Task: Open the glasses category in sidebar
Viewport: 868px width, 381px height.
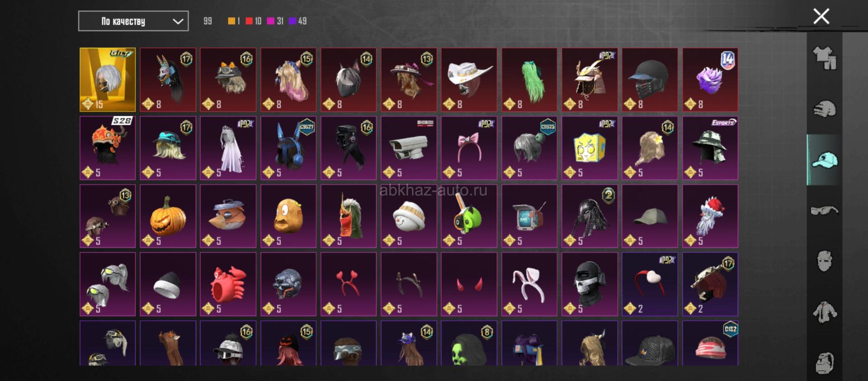Action: pos(825,210)
